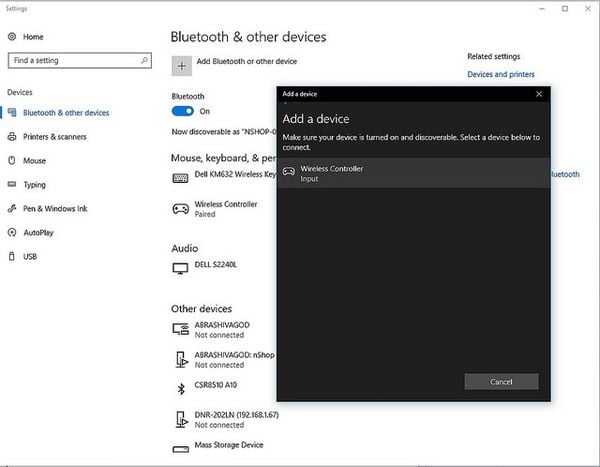Close the Add a device dialog
Viewport: 600px width, 467px height.
[x=539, y=94]
